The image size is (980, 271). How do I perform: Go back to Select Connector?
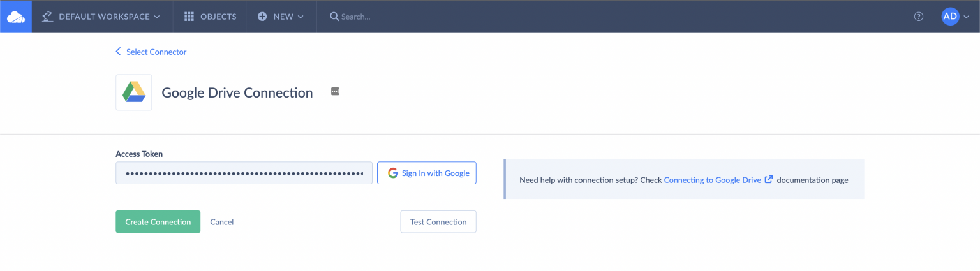pyautogui.click(x=151, y=52)
